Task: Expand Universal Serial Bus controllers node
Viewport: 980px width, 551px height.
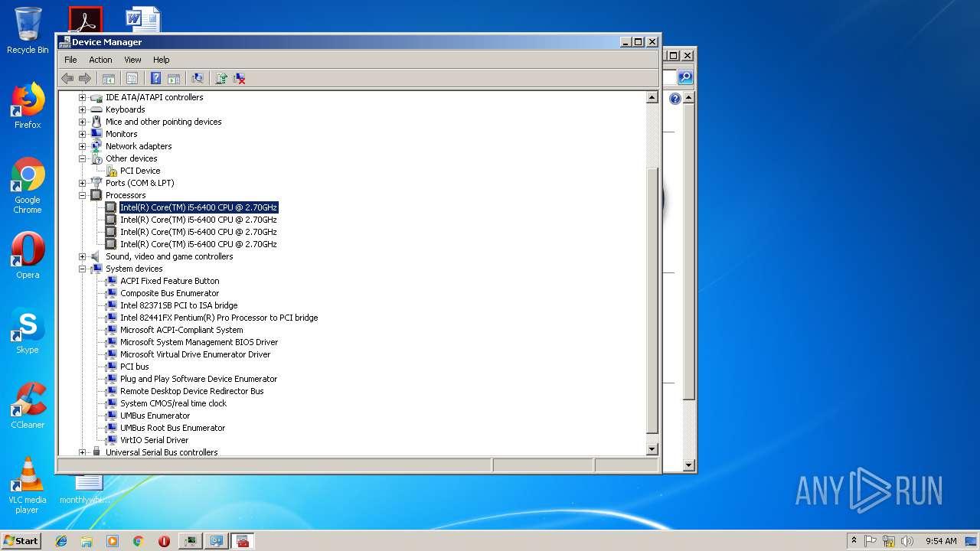Action: pyautogui.click(x=83, y=452)
